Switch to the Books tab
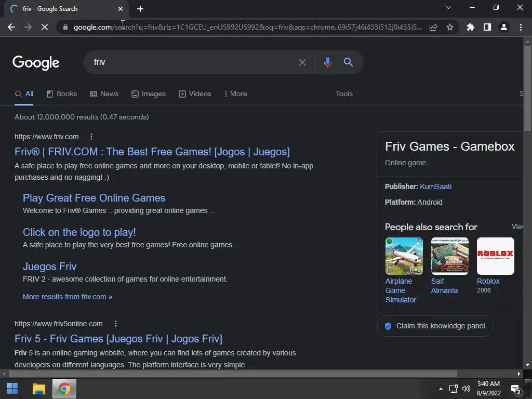 coord(62,94)
